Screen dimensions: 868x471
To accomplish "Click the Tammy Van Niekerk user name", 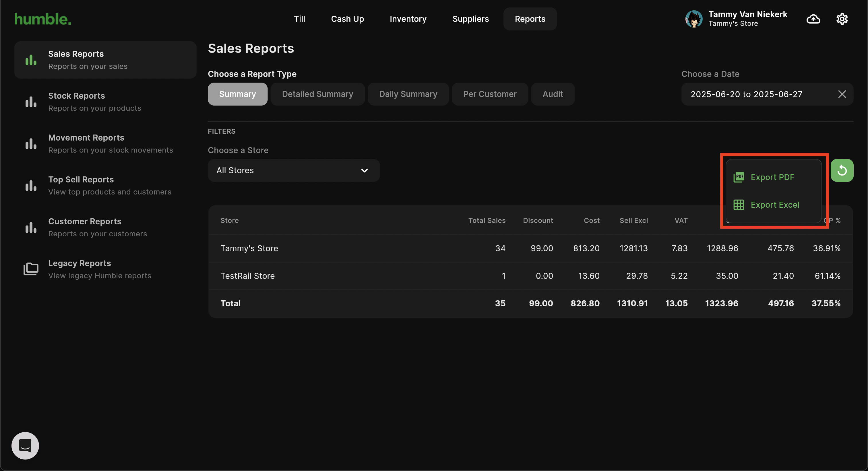I will [x=748, y=14].
